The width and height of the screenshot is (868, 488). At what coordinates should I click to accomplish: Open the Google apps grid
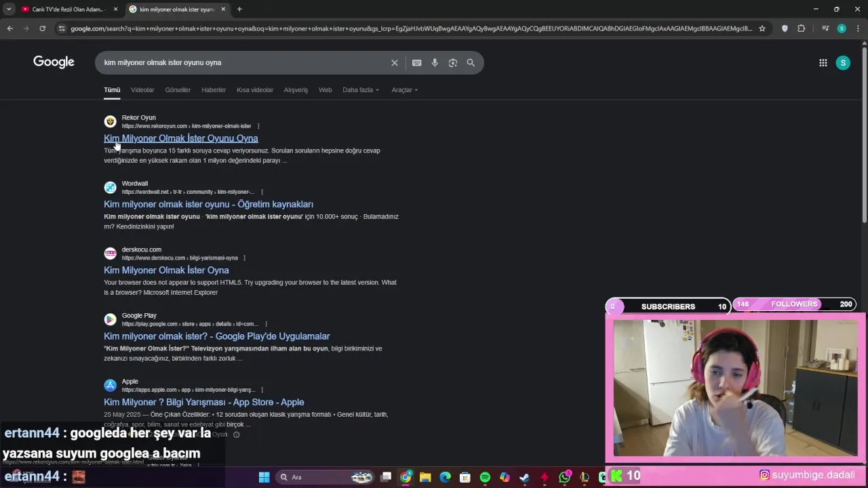click(823, 62)
